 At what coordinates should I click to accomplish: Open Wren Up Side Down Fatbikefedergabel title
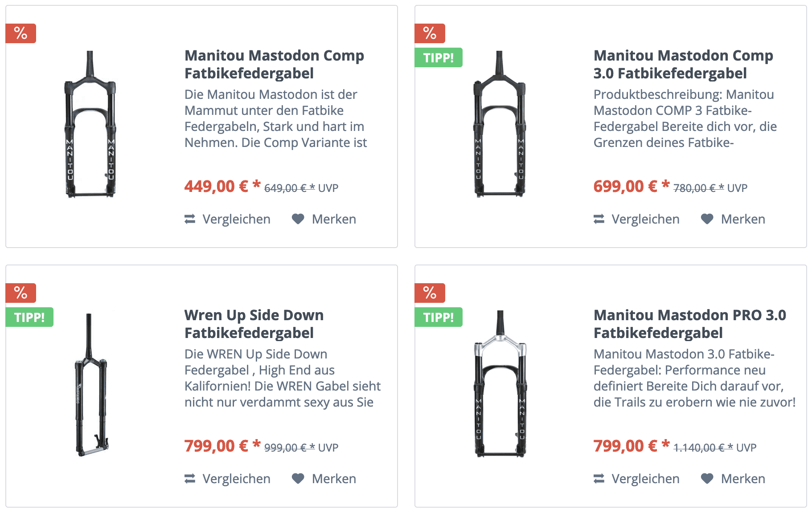point(254,324)
